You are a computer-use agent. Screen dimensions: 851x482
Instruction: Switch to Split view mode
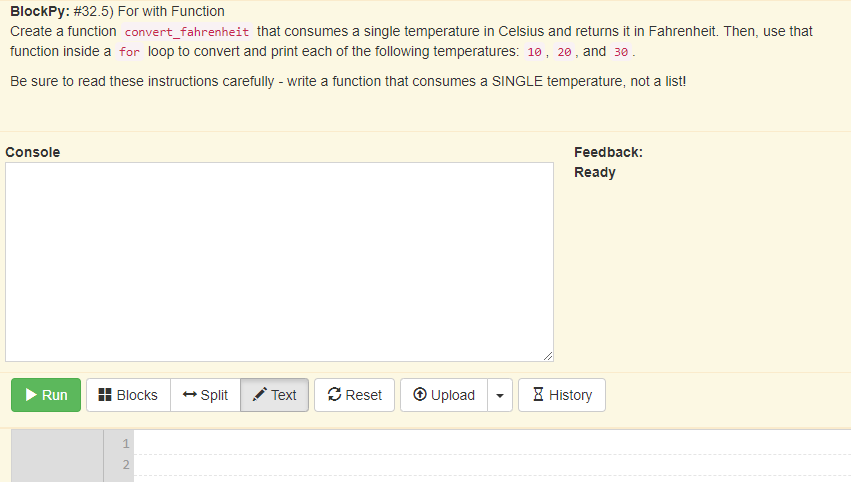click(x=205, y=395)
